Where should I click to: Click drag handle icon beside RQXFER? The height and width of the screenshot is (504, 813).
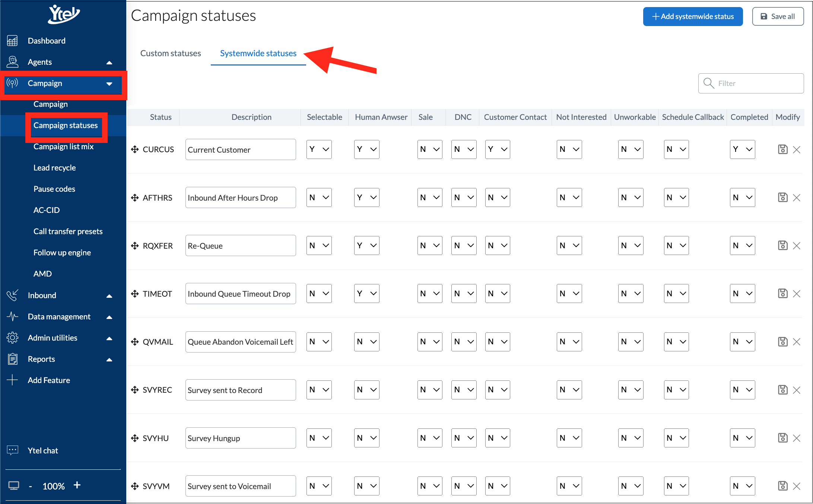[135, 246]
